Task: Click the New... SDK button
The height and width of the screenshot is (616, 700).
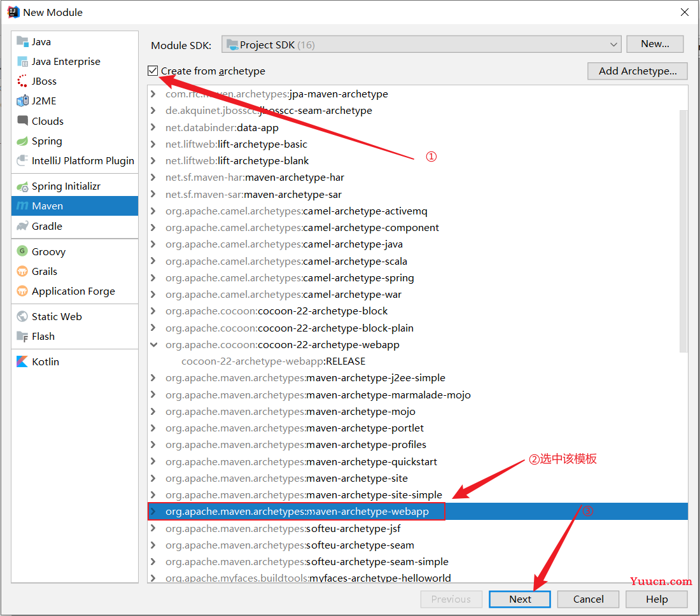Action: point(655,44)
